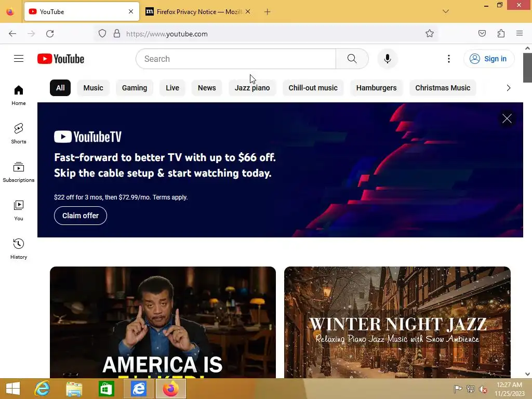Switch to Firefox Privacy Notice tab
Screen dimensions: 532x399
click(x=198, y=11)
